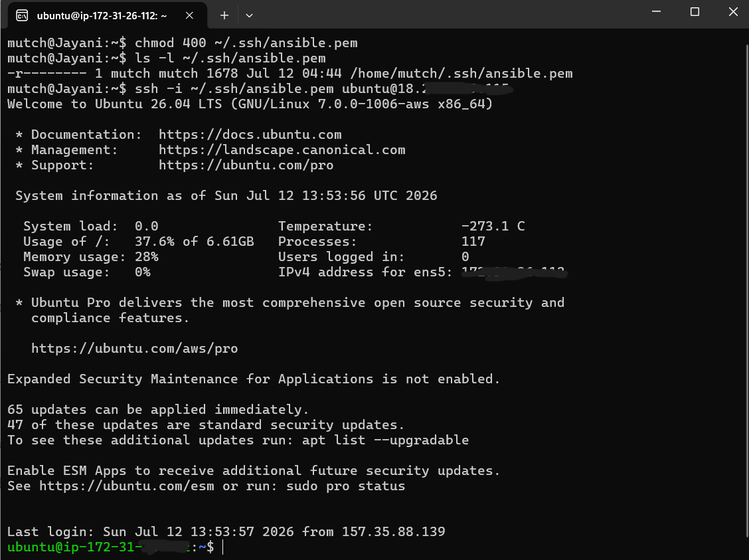Open the https://ubuntu.com/pro support link
This screenshot has height=560, width=749.
(246, 165)
